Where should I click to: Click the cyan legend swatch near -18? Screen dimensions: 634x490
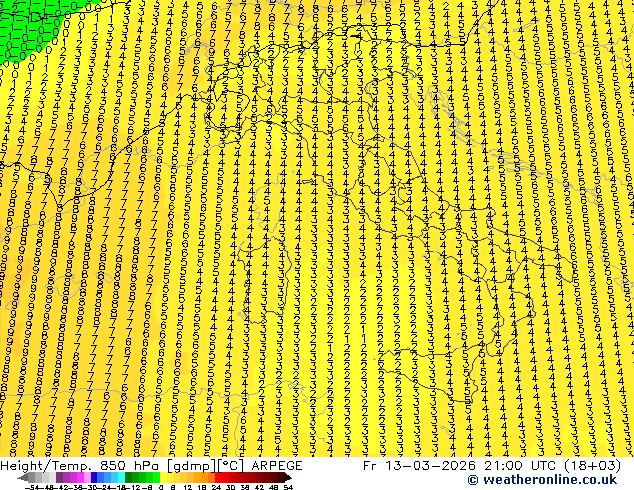click(121, 477)
